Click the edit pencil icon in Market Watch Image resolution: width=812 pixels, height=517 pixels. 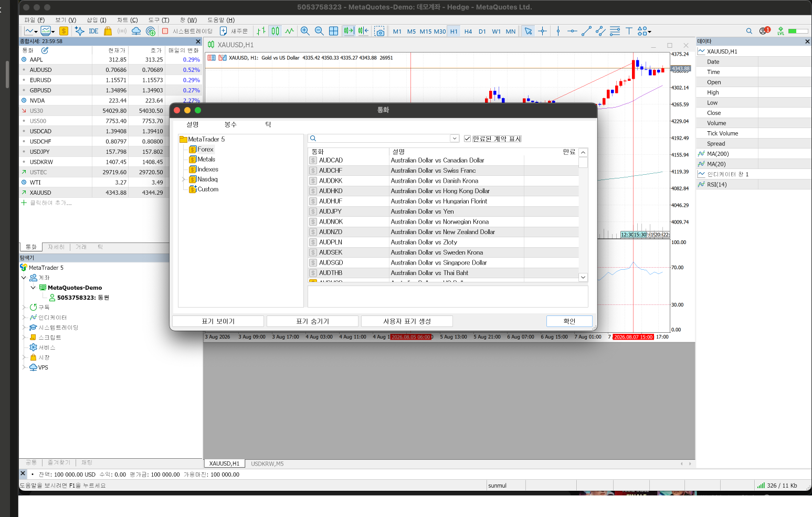[x=45, y=50]
